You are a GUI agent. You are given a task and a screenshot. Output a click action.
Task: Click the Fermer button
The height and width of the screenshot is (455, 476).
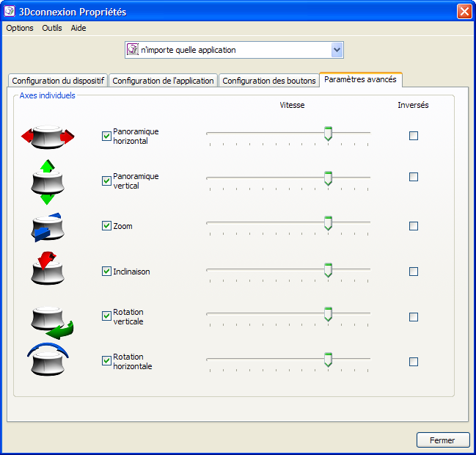point(442,440)
